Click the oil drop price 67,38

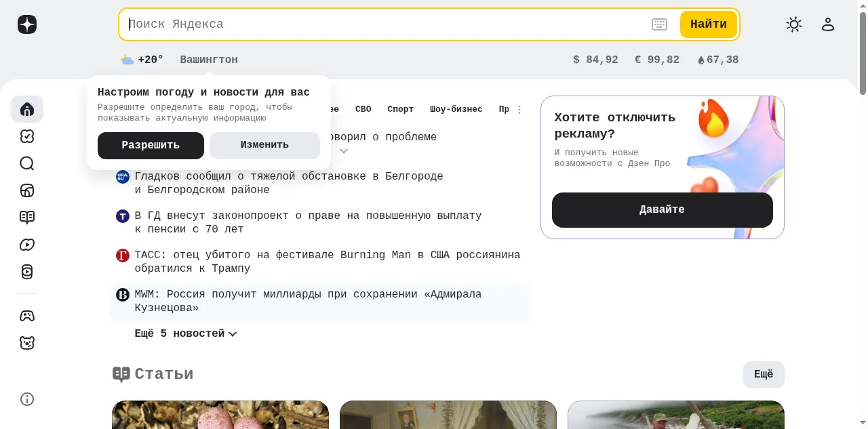click(x=718, y=60)
